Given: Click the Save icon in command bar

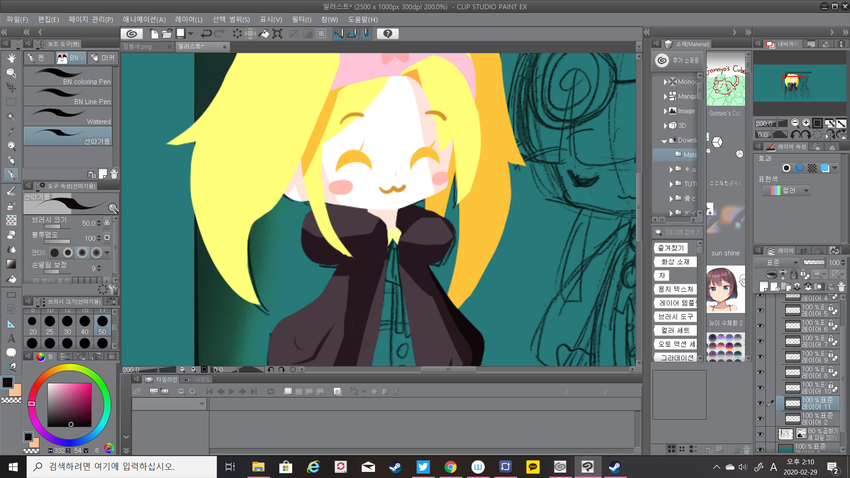Looking at the screenshot, I should 181,34.
